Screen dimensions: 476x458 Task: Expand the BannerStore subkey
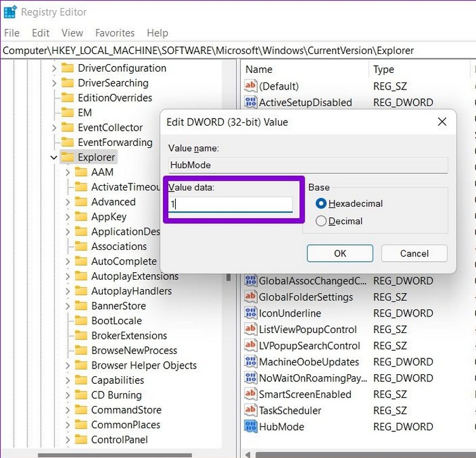[68, 306]
